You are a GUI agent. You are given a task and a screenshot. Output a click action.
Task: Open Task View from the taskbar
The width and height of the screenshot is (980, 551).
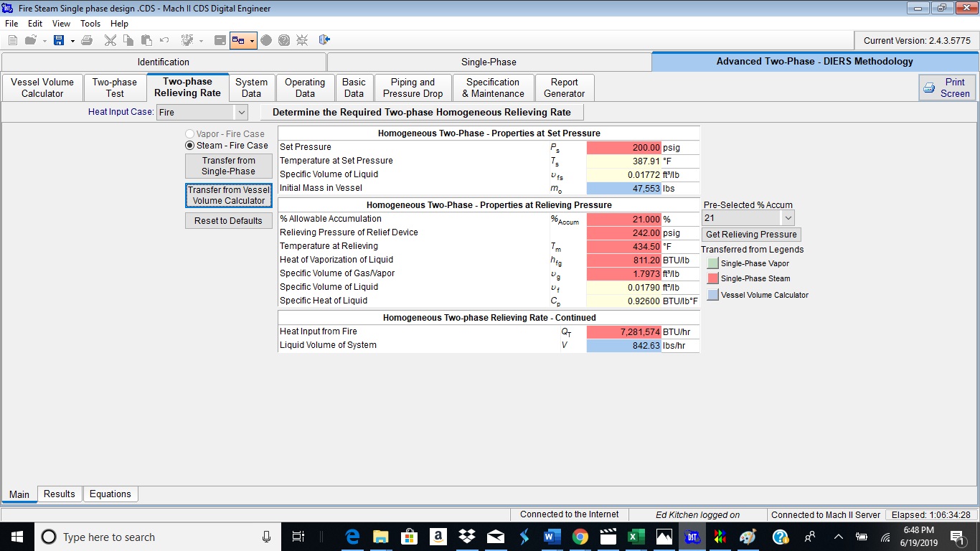tap(298, 537)
